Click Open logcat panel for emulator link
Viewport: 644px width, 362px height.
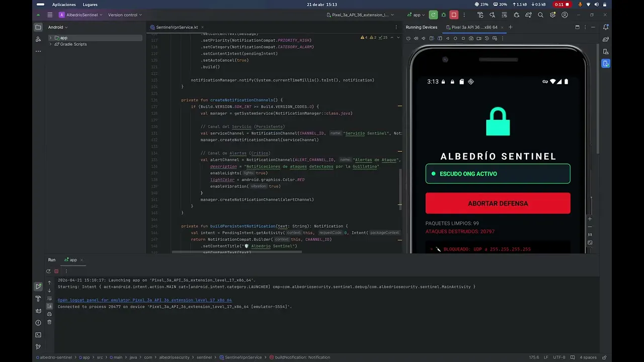click(x=145, y=300)
